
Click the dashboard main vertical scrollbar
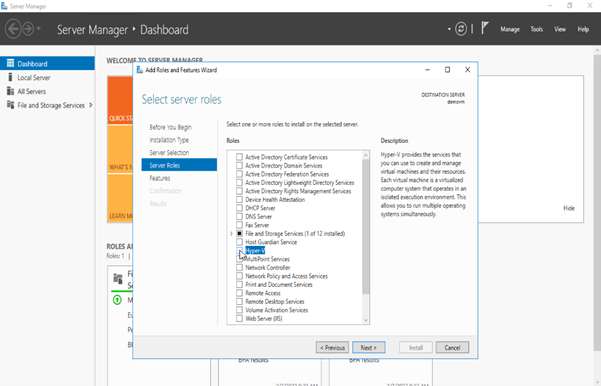click(x=597, y=202)
